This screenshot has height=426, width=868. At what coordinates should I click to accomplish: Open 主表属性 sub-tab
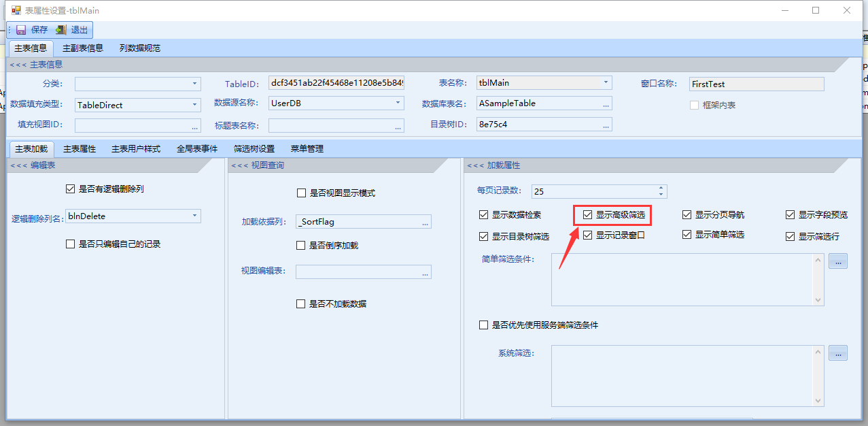click(x=80, y=148)
